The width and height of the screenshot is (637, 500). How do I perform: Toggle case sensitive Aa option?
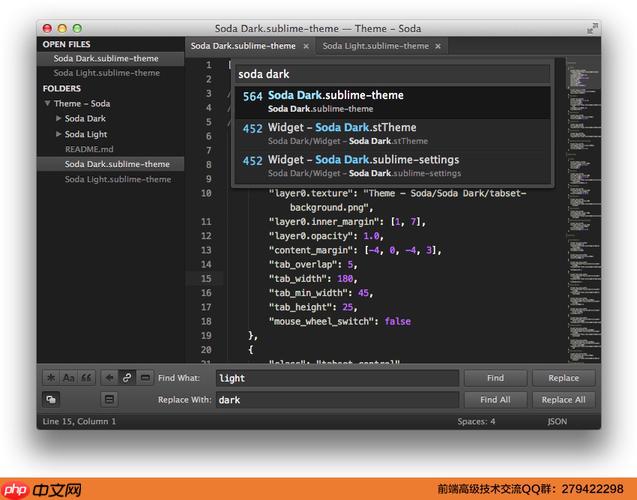[68, 378]
